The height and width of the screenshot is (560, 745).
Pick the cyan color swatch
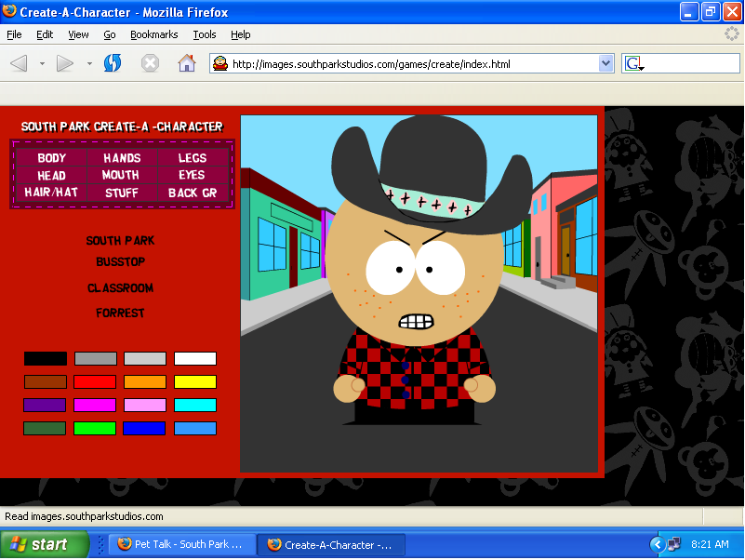[x=195, y=405]
